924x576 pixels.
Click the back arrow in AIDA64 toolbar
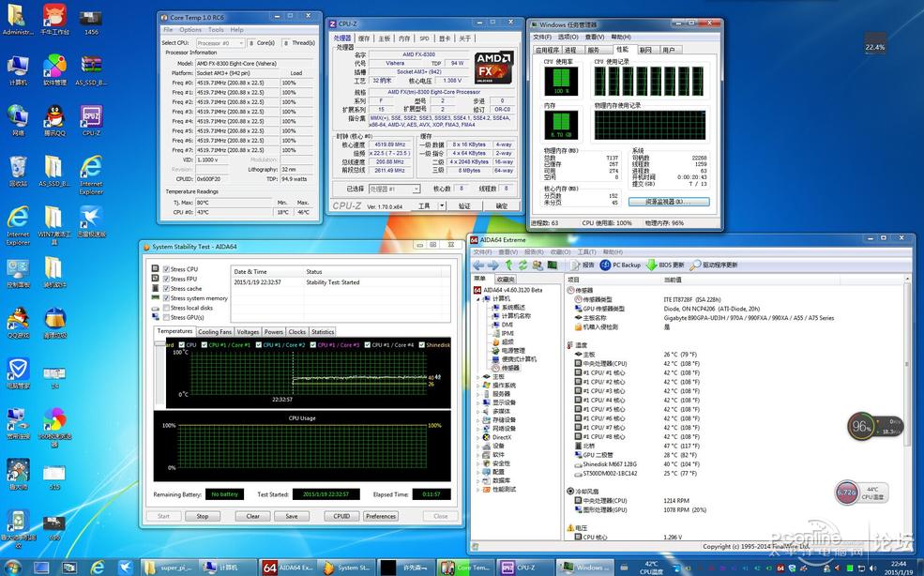[478, 265]
